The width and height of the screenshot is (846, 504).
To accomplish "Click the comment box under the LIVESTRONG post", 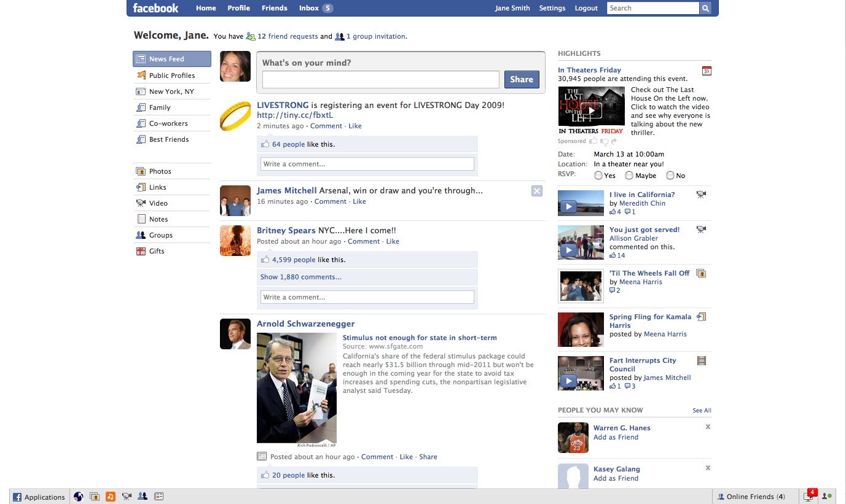I will [x=367, y=164].
